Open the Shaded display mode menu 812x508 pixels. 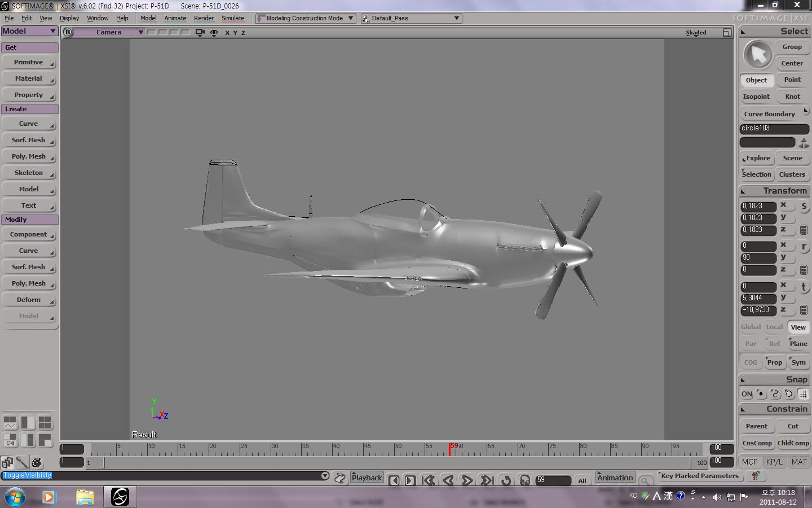696,33
